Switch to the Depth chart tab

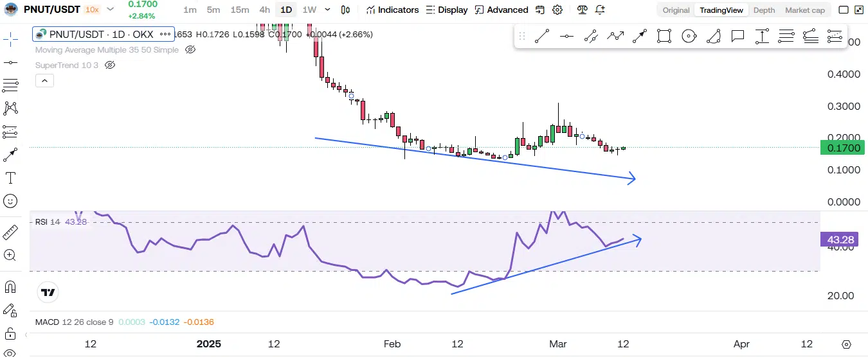coord(764,10)
